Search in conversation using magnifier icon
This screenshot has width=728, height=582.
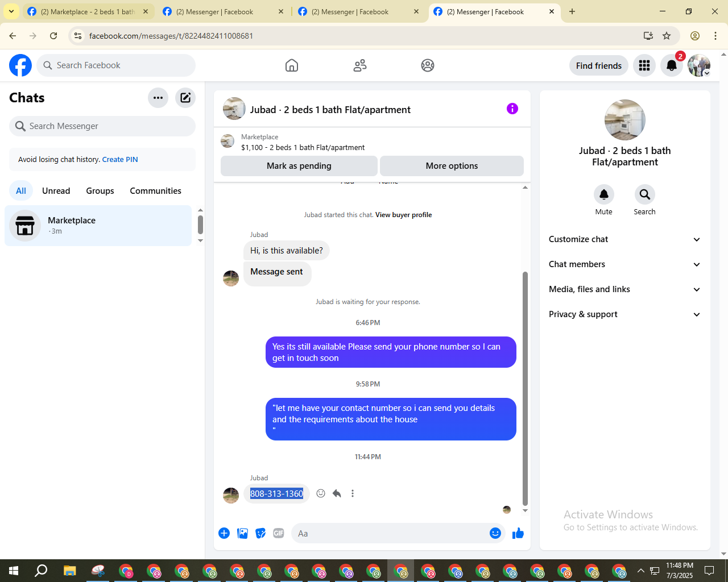pos(644,194)
